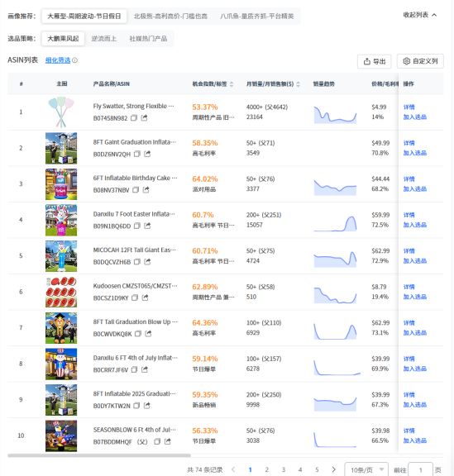Viewport: 454px width, 476px height.
Task: Open the 细化筛选 link
Action: click(x=58, y=60)
